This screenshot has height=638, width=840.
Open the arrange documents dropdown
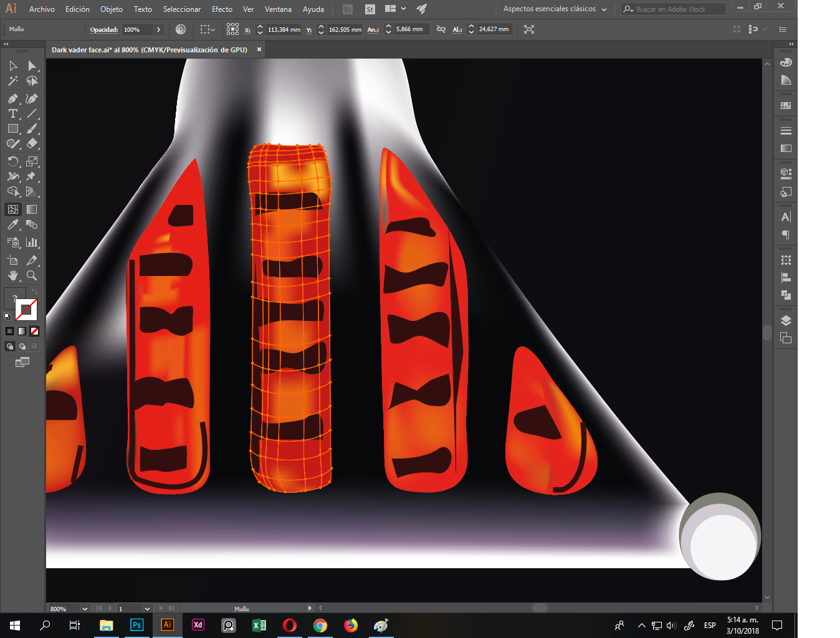pyautogui.click(x=395, y=9)
